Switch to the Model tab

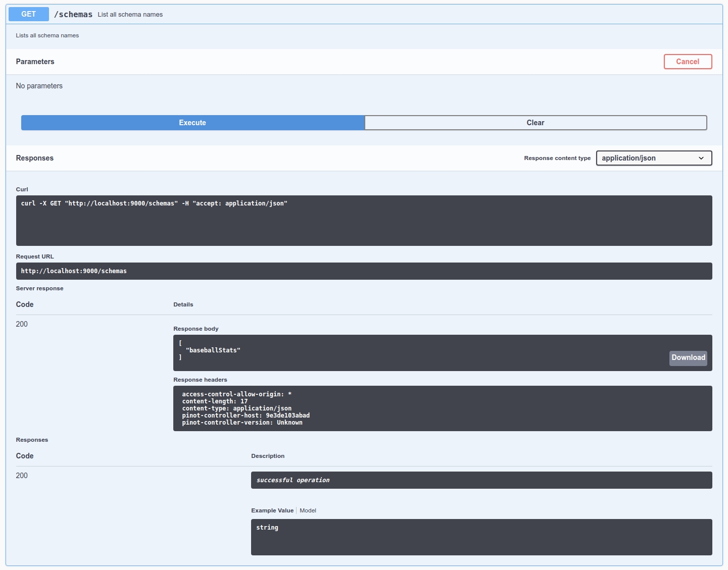[308, 510]
